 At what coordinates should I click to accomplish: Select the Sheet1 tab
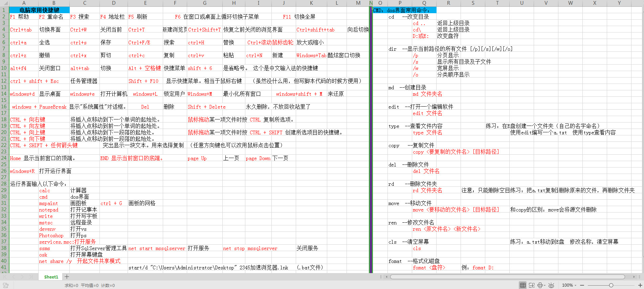pyautogui.click(x=51, y=277)
